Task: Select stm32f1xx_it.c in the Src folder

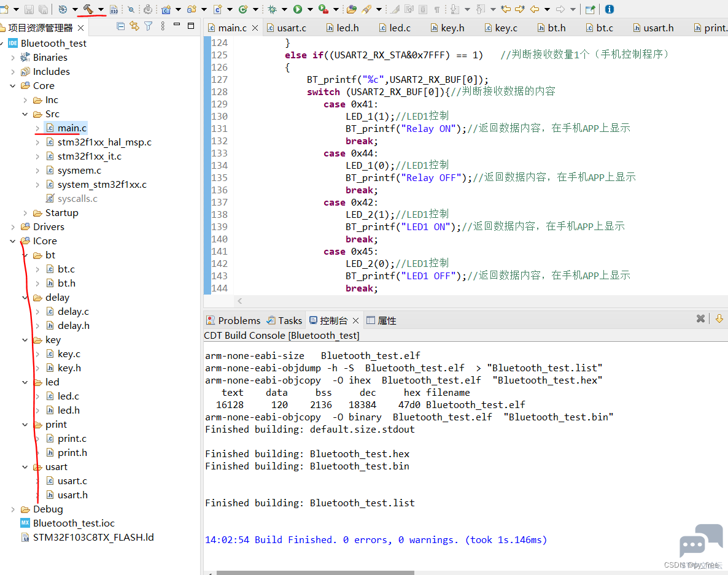Action: click(x=90, y=156)
